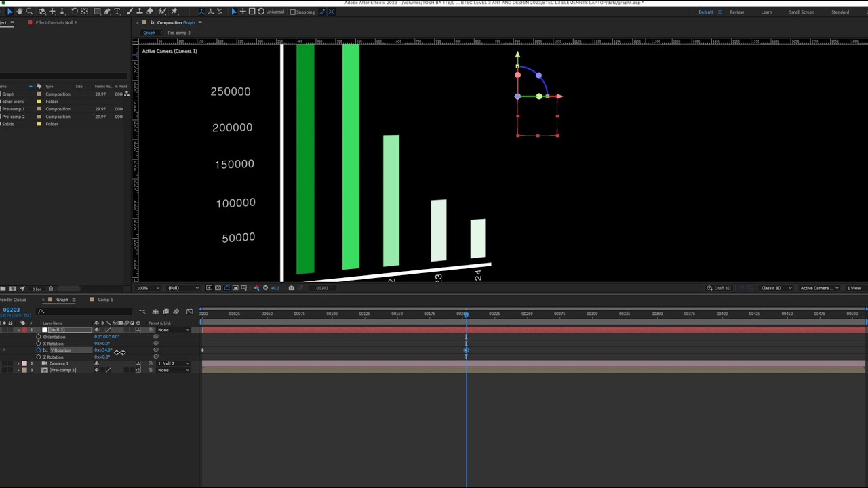Screen dimensions: 868x488
Task: Open Camera 1 parent dropdown showing 1. Null 2
Action: pyautogui.click(x=174, y=363)
